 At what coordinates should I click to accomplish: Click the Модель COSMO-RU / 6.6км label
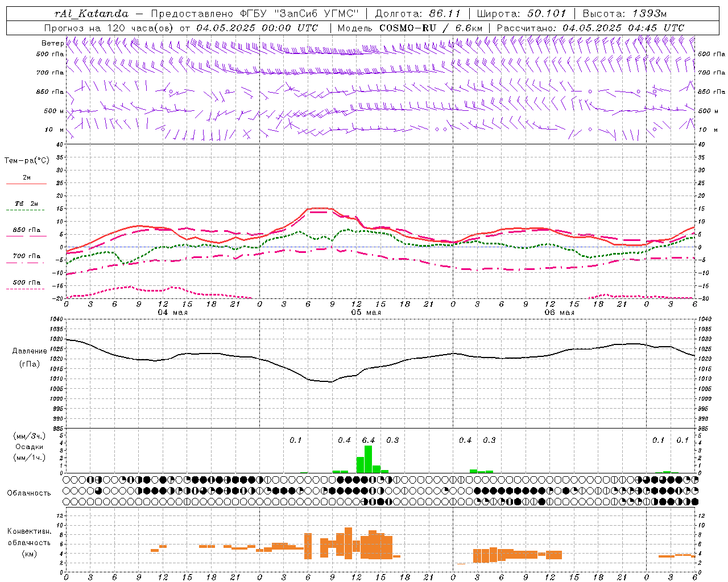point(410,28)
